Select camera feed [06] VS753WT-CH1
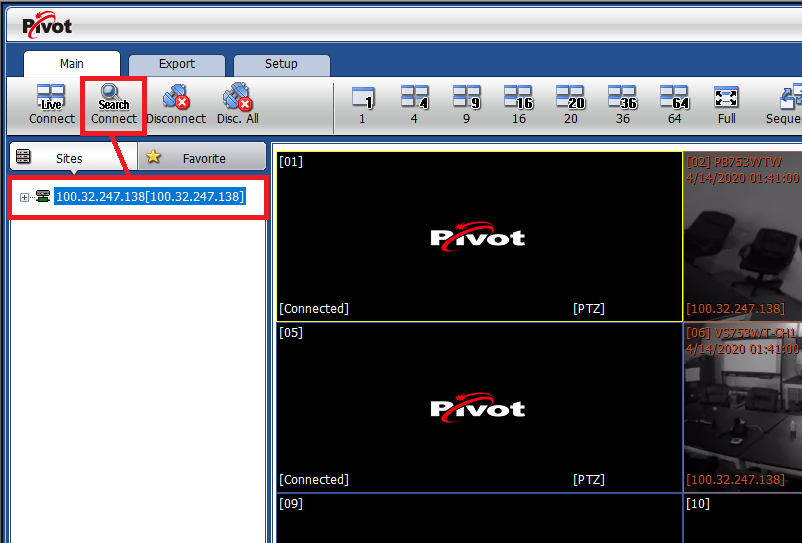Viewport: 802px width, 543px height. (743, 408)
